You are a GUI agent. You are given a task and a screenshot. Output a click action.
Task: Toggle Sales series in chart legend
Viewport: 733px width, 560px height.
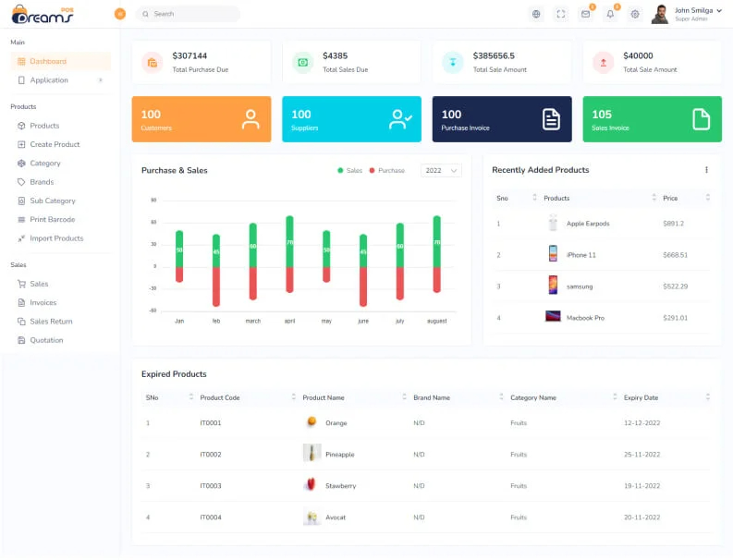350,171
